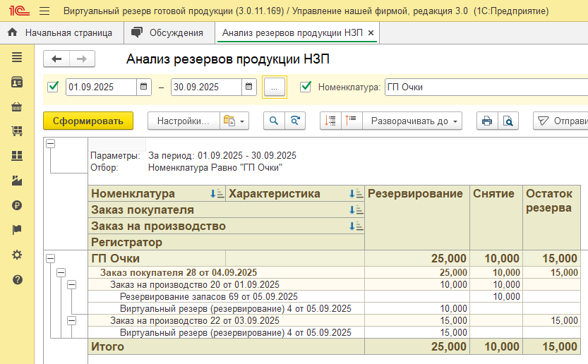Screen dimensions: 588x364
Task: Collapse the ГП Очки group
Action: click(x=51, y=258)
